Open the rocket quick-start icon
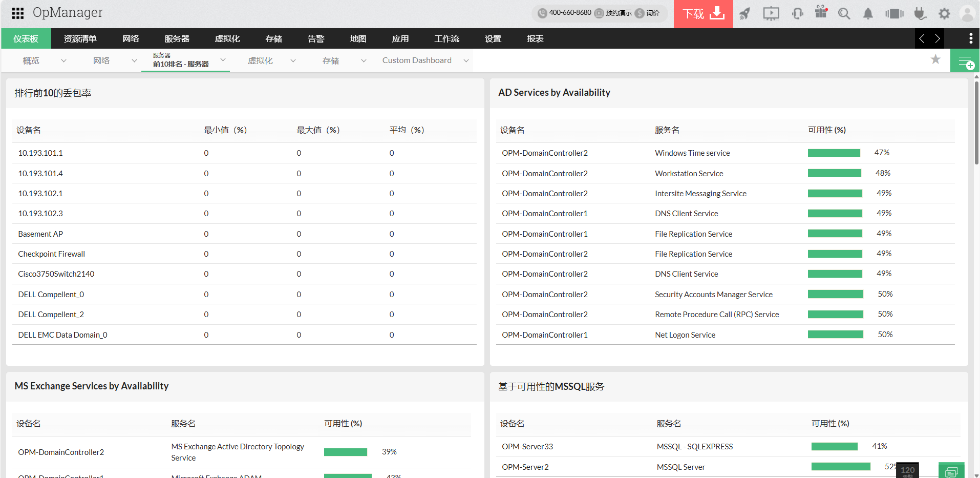This screenshot has width=980, height=478. coord(745,13)
